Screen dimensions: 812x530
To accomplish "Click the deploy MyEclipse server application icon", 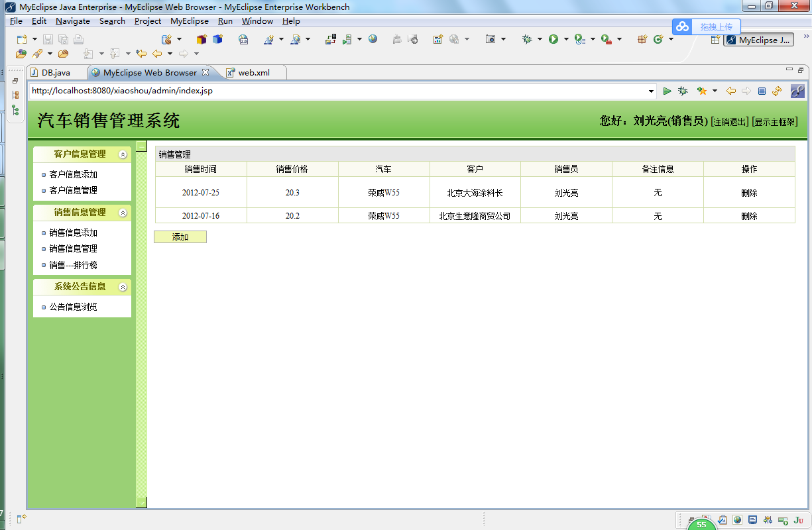I will pyautogui.click(x=330, y=40).
